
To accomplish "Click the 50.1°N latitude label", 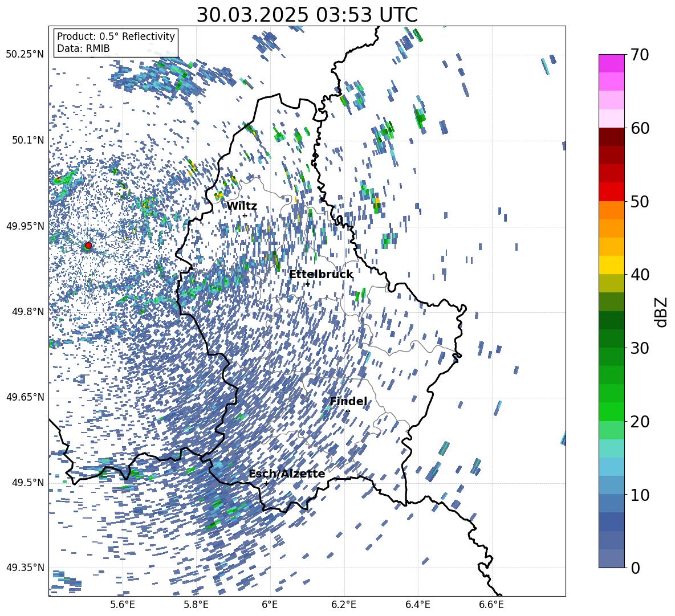I will click(27, 140).
